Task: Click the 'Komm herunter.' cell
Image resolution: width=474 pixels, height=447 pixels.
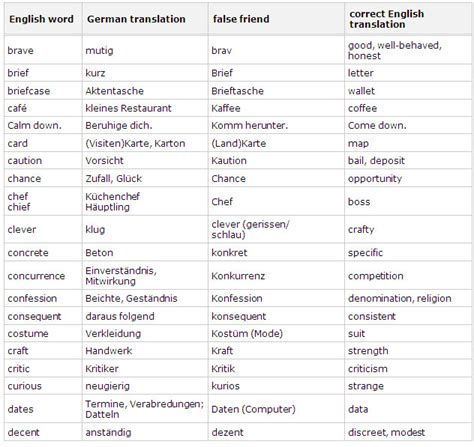Action: pyautogui.click(x=249, y=126)
